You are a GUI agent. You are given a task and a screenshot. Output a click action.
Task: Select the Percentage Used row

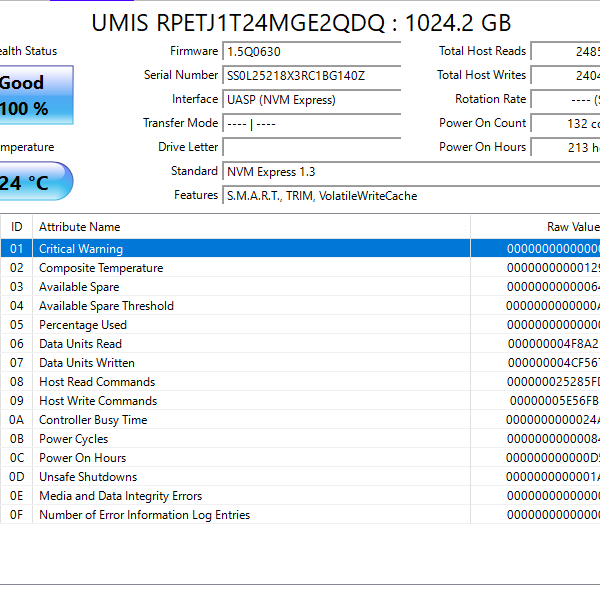pos(300,325)
